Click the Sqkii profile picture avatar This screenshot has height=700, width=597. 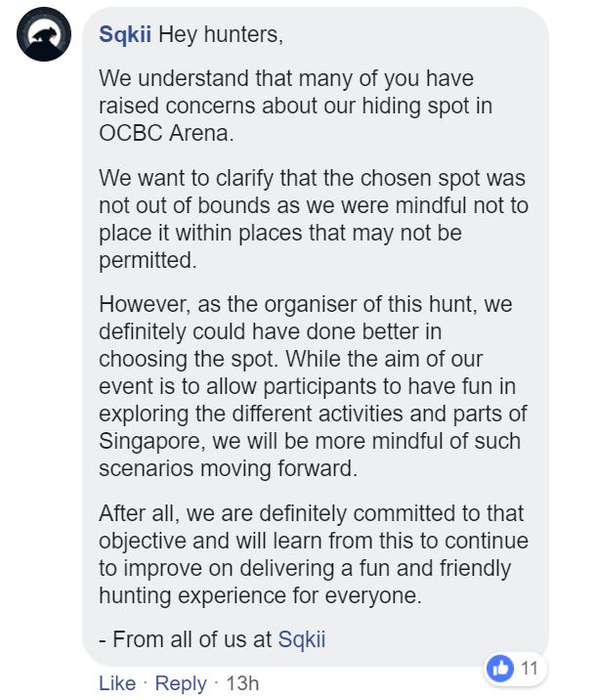(x=45, y=34)
